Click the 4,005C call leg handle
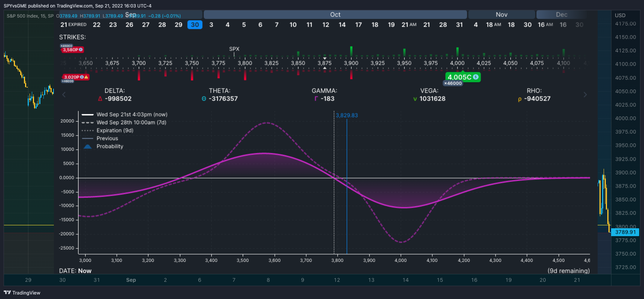This screenshot has height=299, width=644. point(463,77)
